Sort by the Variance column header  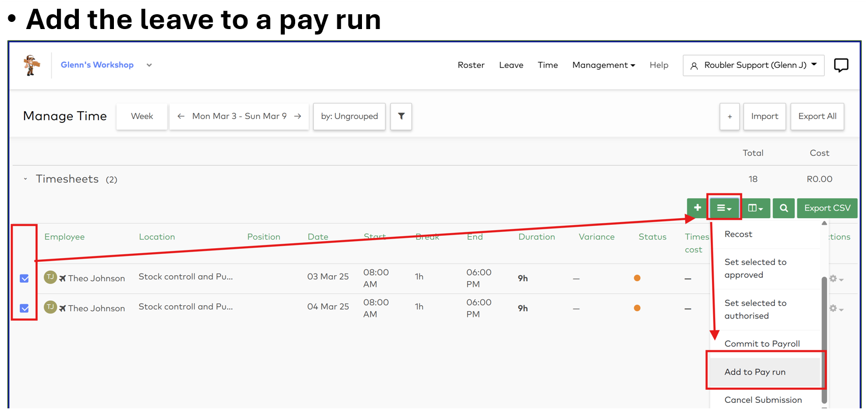coord(596,237)
